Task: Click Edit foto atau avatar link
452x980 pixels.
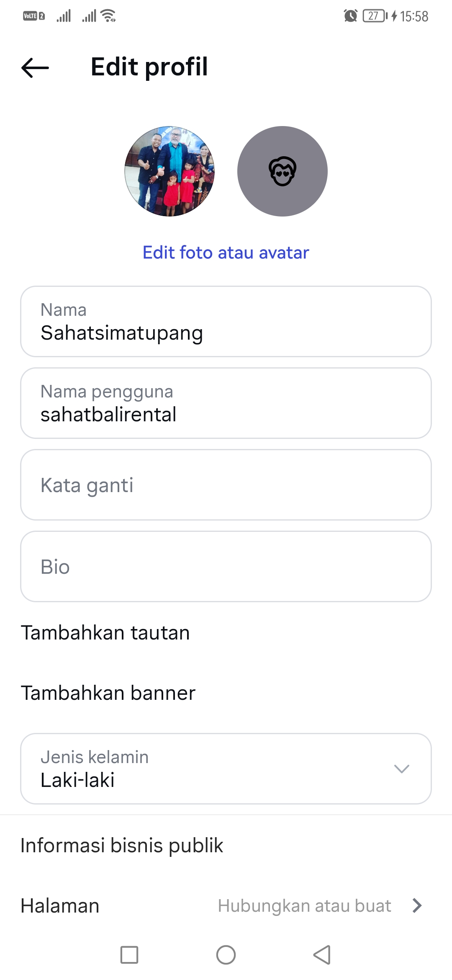Action: pos(226,253)
